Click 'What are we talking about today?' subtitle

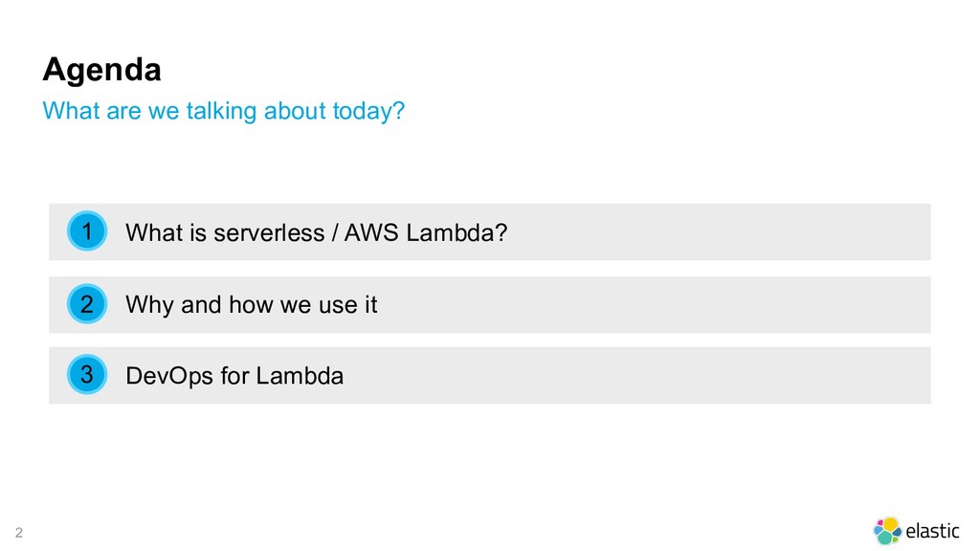click(224, 111)
